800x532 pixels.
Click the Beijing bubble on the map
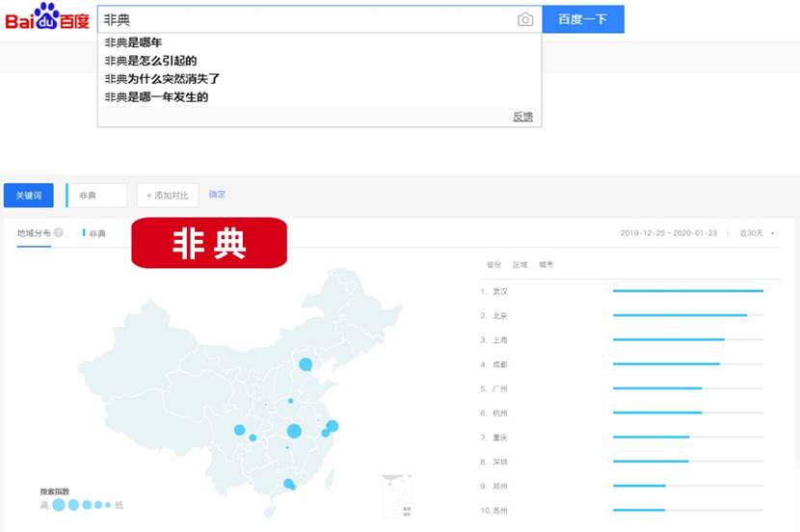tap(306, 364)
